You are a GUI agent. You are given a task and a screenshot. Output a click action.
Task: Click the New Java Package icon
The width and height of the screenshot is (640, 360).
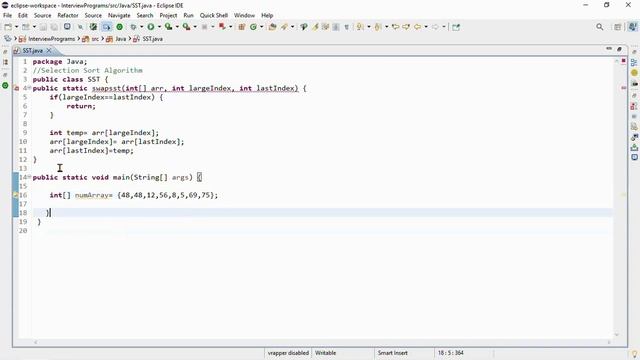[x=242, y=27]
